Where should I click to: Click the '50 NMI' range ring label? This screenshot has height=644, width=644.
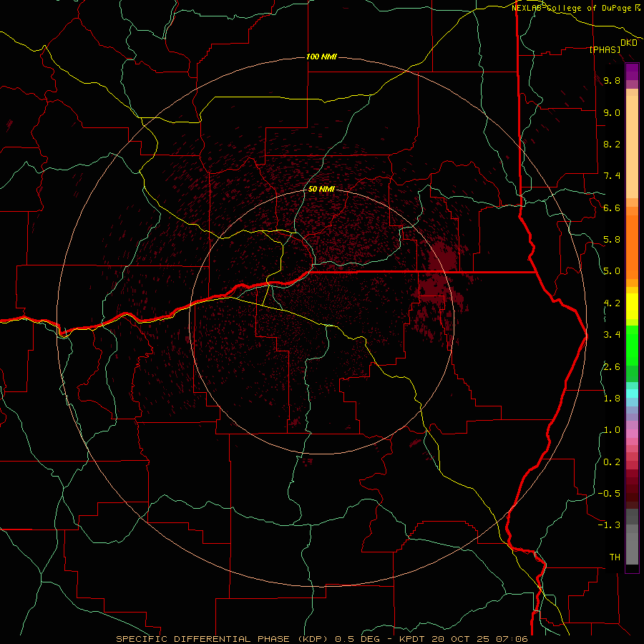click(321, 189)
